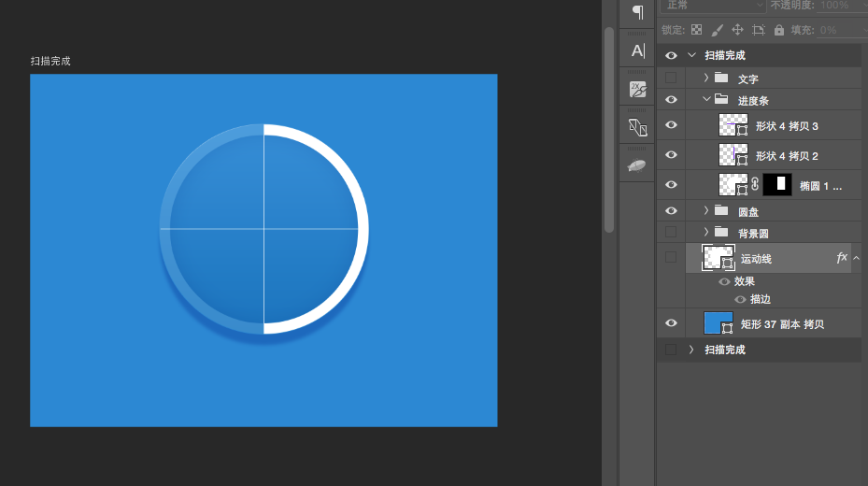Select the 文字 group name
The width and height of the screenshot is (868, 486).
click(x=747, y=79)
